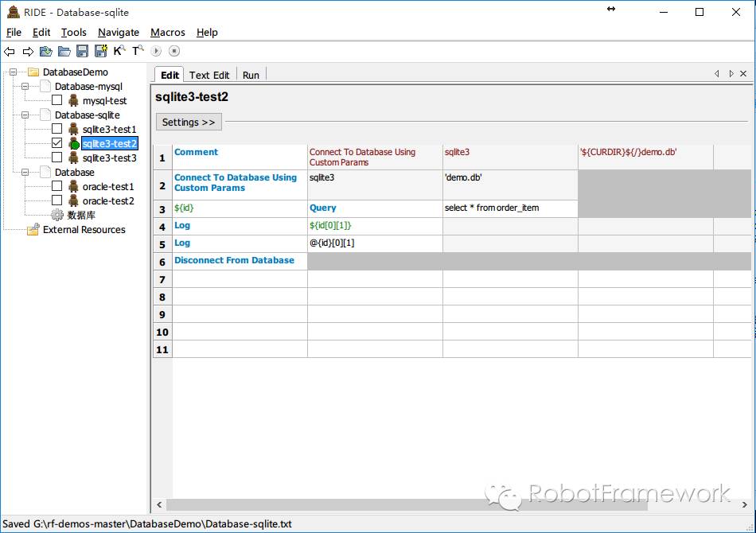
Task: Click the Open Test Suite toolbar icon
Action: click(x=46, y=51)
